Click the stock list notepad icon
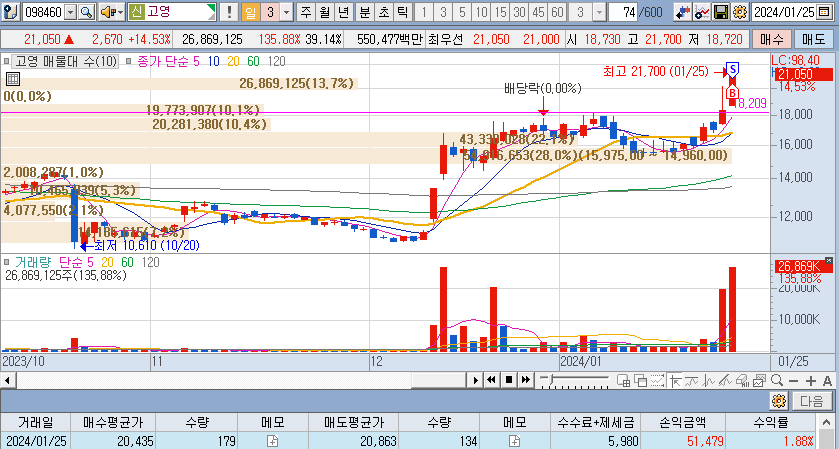 [11, 12]
